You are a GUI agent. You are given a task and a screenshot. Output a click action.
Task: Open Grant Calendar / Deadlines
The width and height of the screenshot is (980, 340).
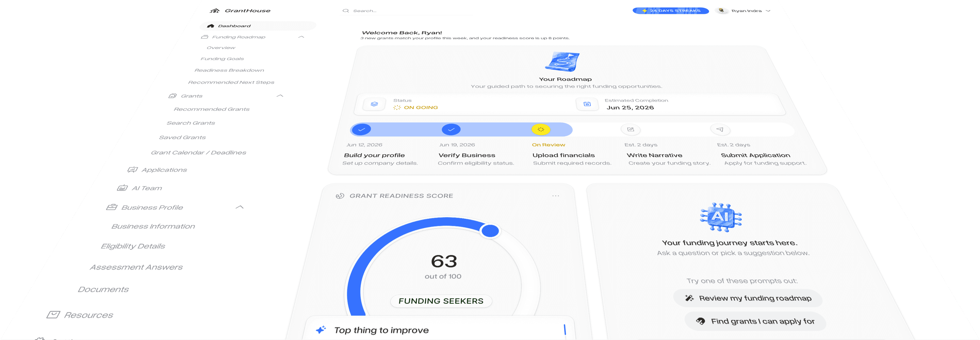[x=199, y=153]
